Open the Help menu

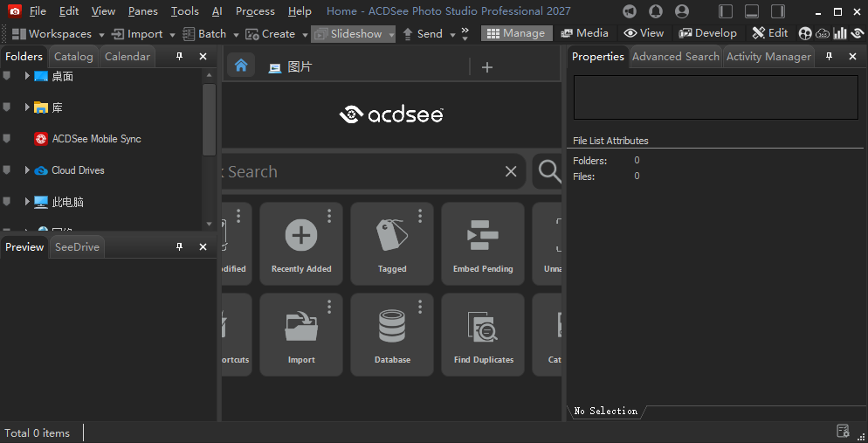point(300,11)
